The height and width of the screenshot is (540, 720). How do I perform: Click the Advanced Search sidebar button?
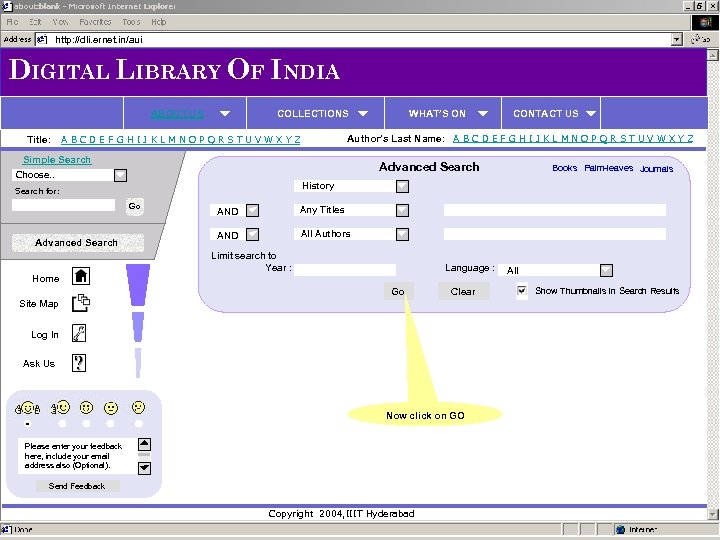click(77, 242)
